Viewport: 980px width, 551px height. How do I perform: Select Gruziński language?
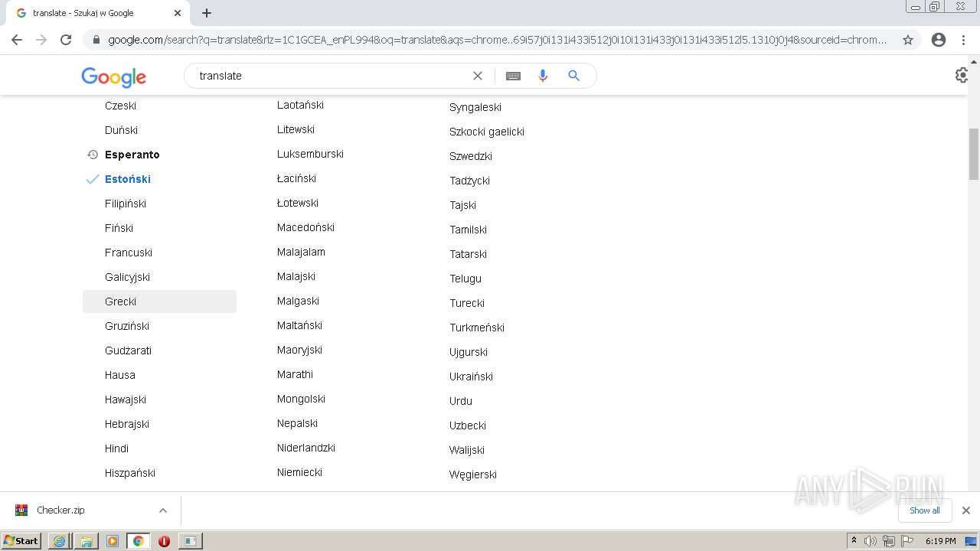pyautogui.click(x=127, y=326)
